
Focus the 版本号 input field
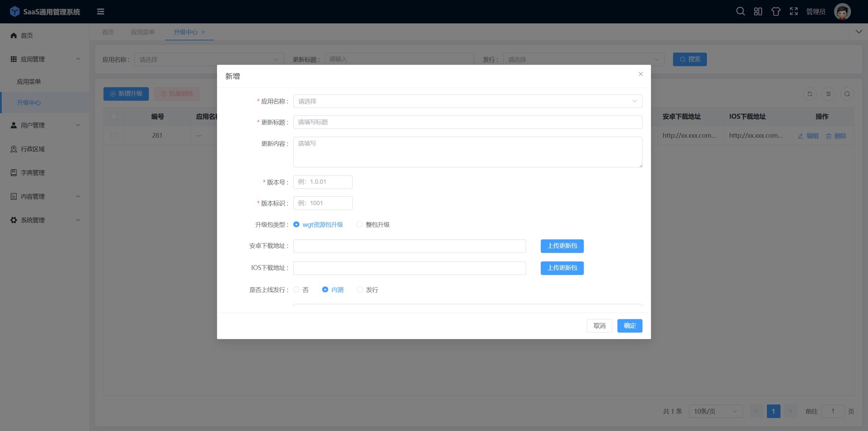(x=323, y=182)
